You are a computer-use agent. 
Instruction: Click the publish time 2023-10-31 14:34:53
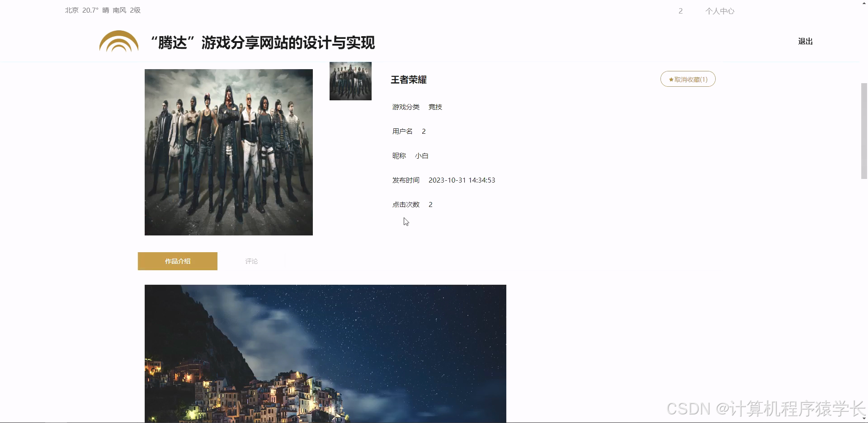[x=462, y=180]
